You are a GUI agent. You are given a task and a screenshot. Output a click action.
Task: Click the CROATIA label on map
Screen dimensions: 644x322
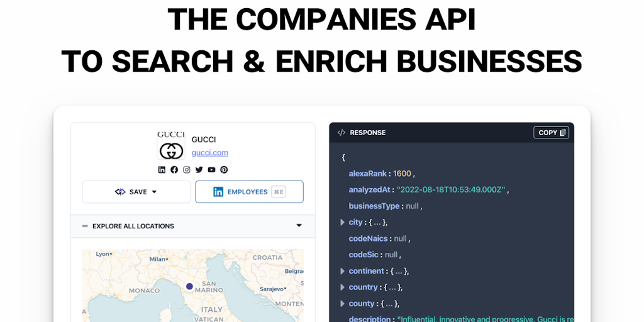coord(267,258)
